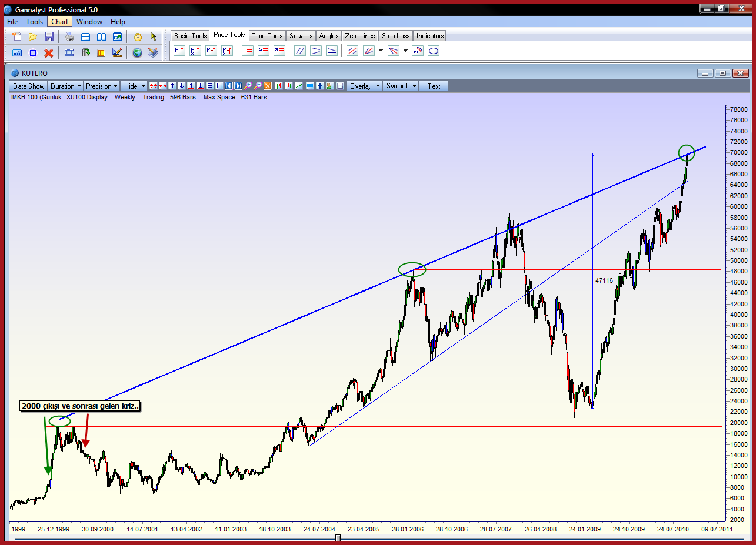
Task: Click the globe icon in the toolbar
Action: click(x=137, y=53)
